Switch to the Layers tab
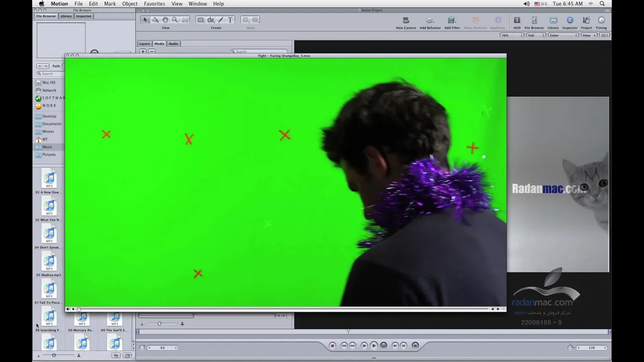The image size is (644, 362). point(144,44)
